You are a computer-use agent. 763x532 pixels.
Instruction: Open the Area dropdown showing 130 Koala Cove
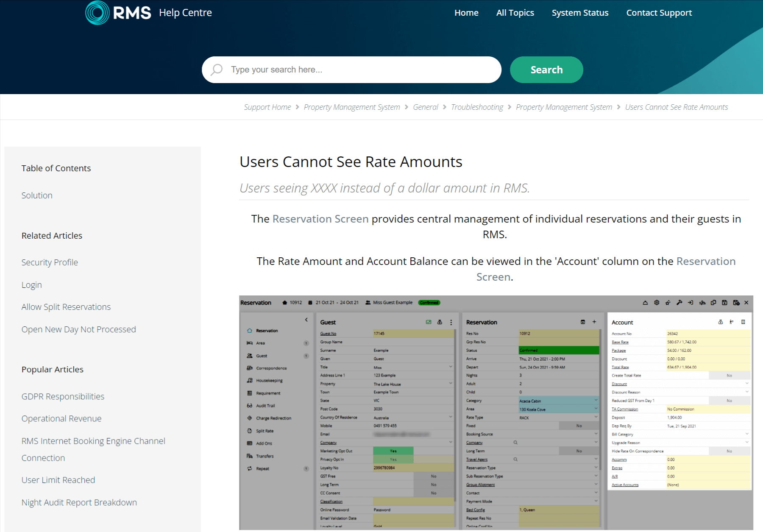[559, 409]
